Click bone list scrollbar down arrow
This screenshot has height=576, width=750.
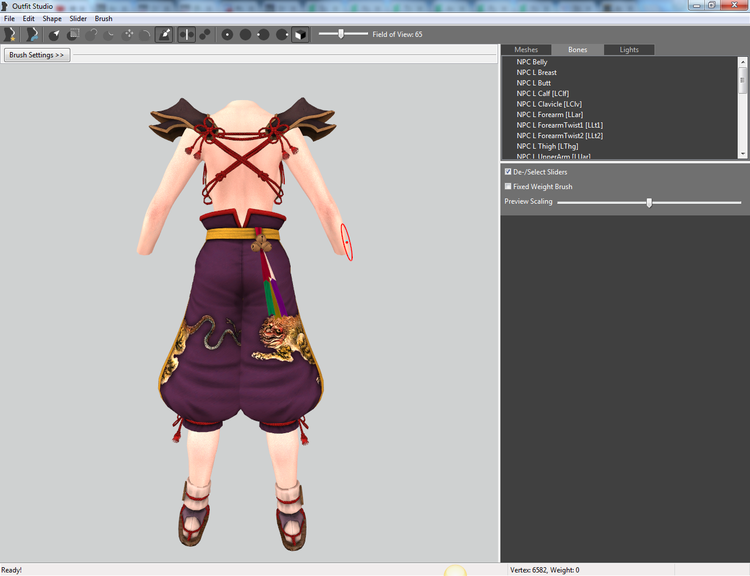click(x=743, y=154)
